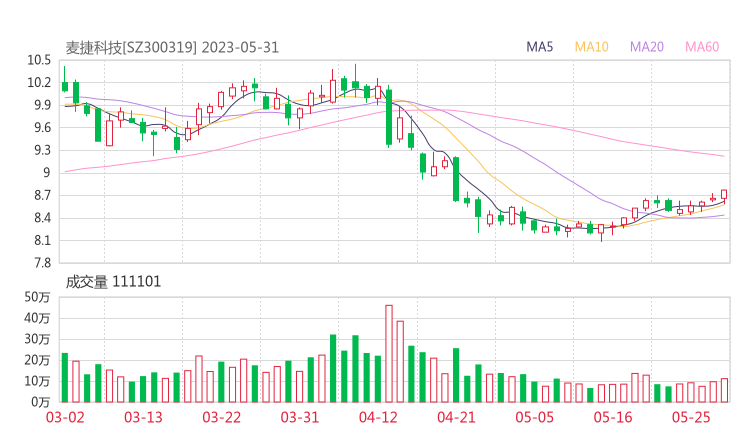
Task: Click the 05-25 date label
Action: (691, 417)
